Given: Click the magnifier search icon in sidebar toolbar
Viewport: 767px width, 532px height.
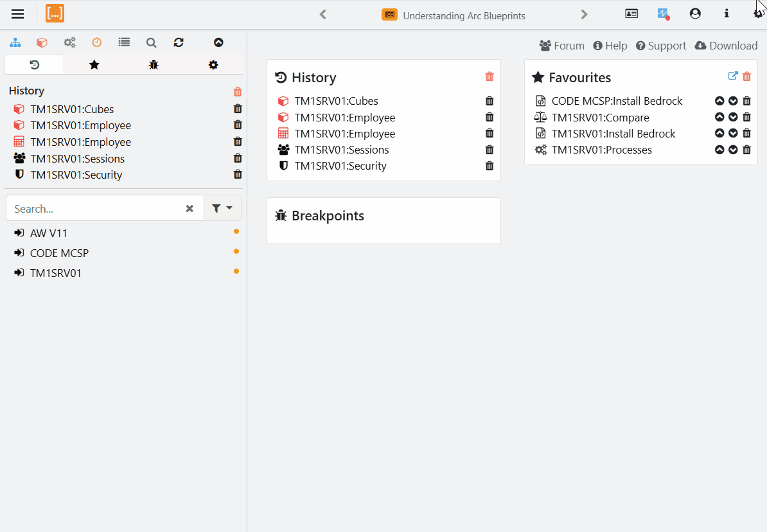Looking at the screenshot, I should tap(151, 42).
